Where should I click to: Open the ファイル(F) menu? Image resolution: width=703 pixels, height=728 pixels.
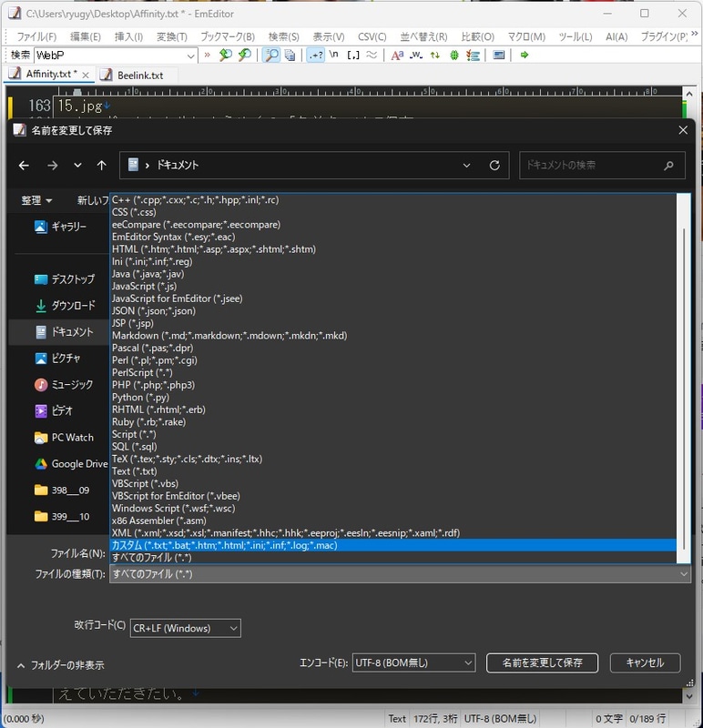click(36, 36)
